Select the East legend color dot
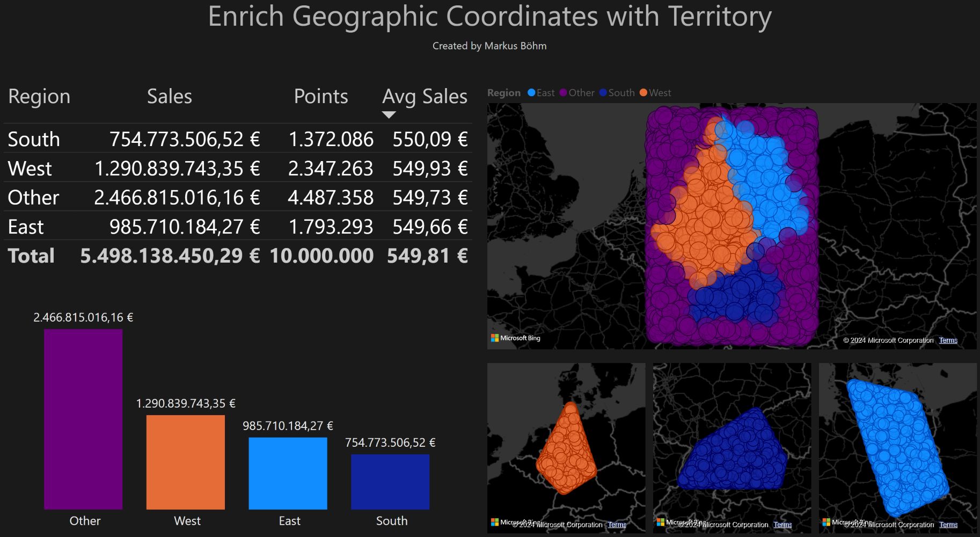 click(531, 92)
